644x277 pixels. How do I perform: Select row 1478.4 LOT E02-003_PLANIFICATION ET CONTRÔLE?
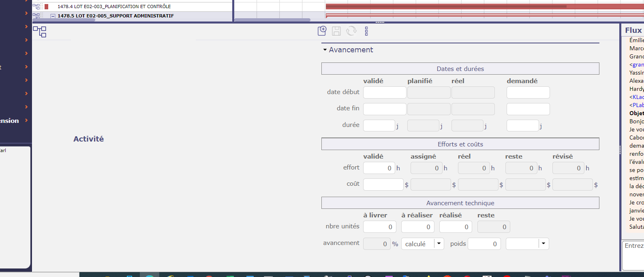click(x=114, y=6)
